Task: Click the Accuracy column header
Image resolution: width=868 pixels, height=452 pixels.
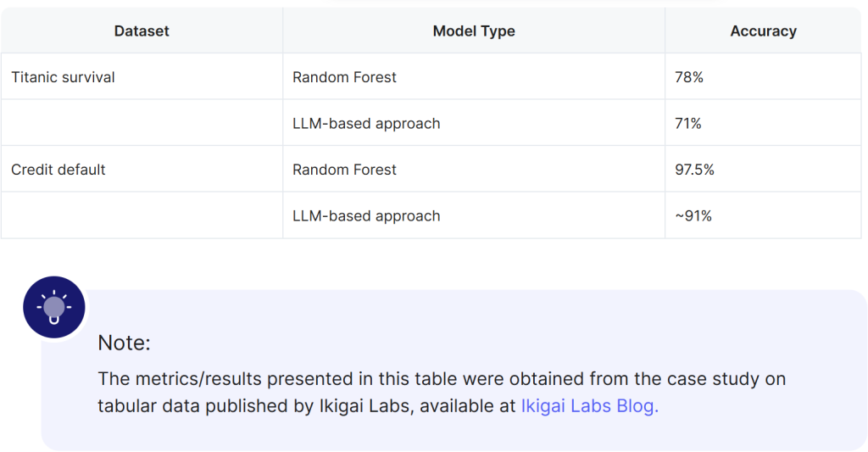Action: (763, 31)
